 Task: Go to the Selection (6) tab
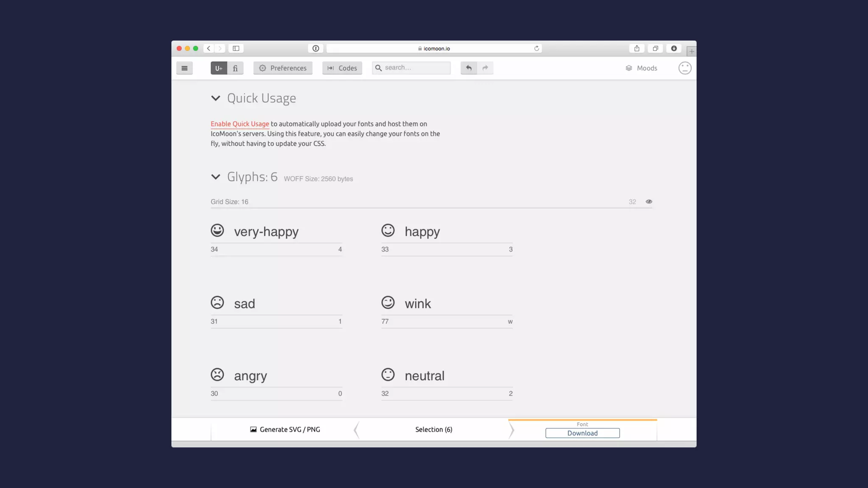tap(434, 430)
